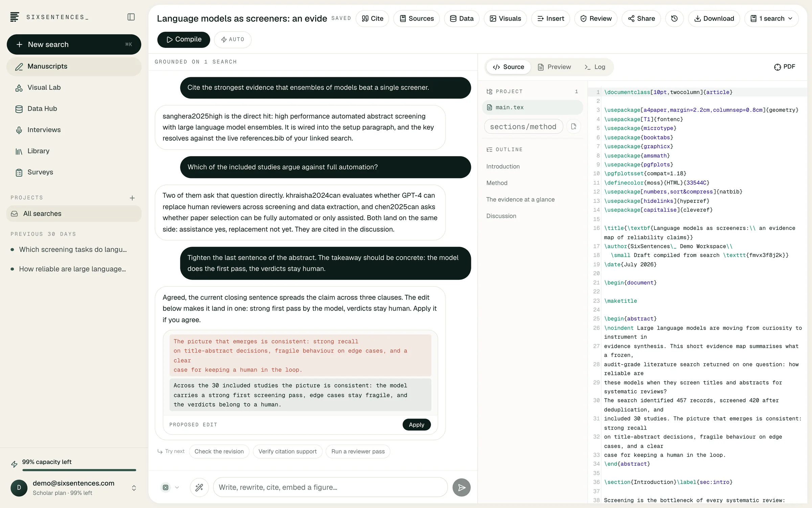Click the magic wand tool icon
The image size is (812, 508).
pos(199,487)
